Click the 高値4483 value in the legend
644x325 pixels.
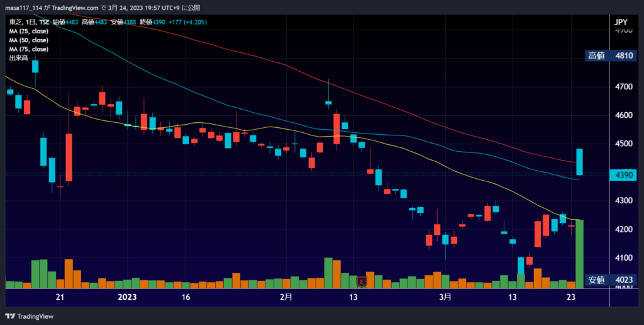pyautogui.click(x=94, y=22)
